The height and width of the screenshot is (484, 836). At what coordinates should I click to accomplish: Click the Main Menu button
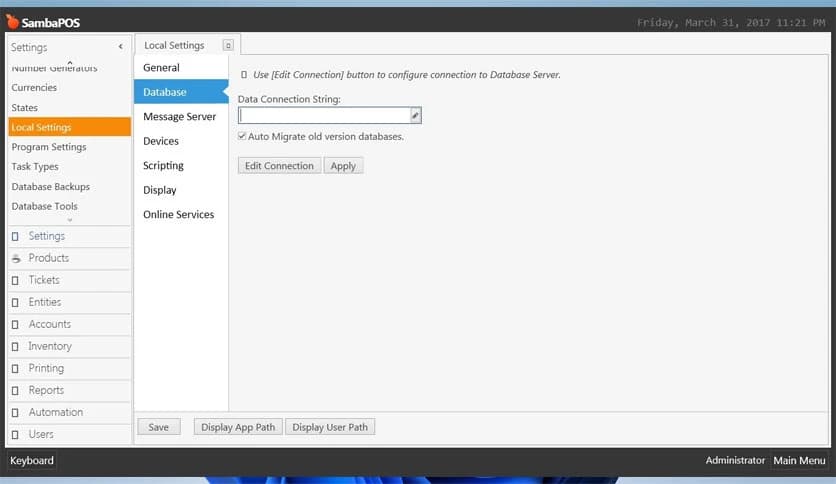[x=799, y=461]
